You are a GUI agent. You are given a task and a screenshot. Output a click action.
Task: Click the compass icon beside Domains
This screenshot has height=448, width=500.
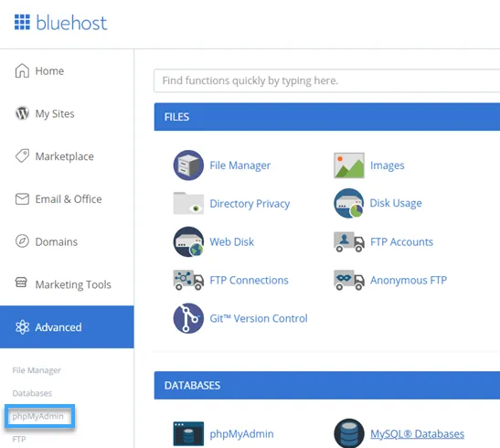(22, 241)
